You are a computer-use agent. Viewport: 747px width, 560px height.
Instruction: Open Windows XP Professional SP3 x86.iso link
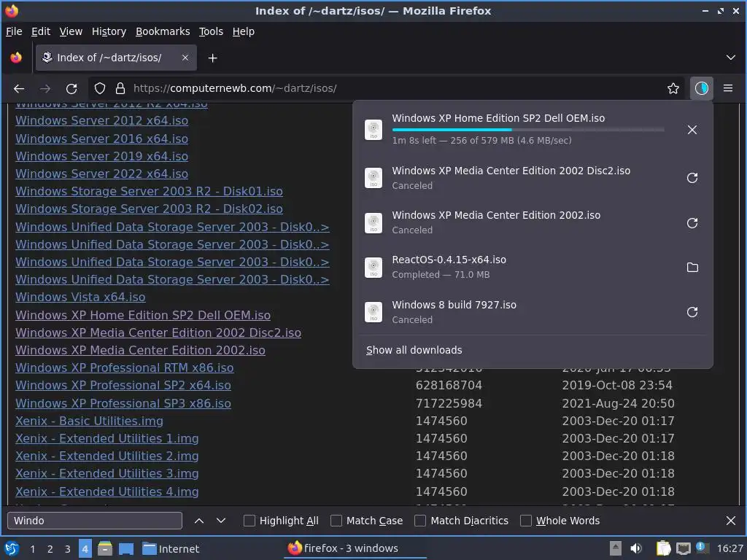[x=123, y=403]
